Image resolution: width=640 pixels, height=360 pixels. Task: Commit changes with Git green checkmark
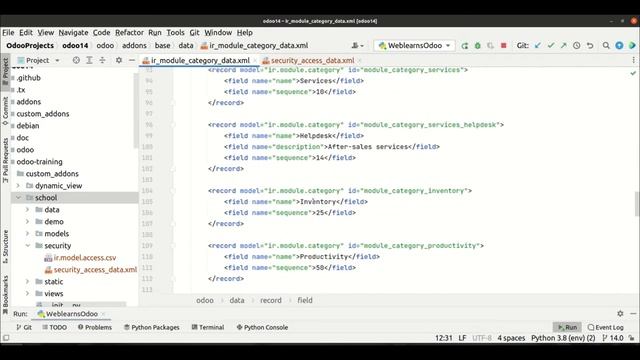pyautogui.click(x=551, y=46)
